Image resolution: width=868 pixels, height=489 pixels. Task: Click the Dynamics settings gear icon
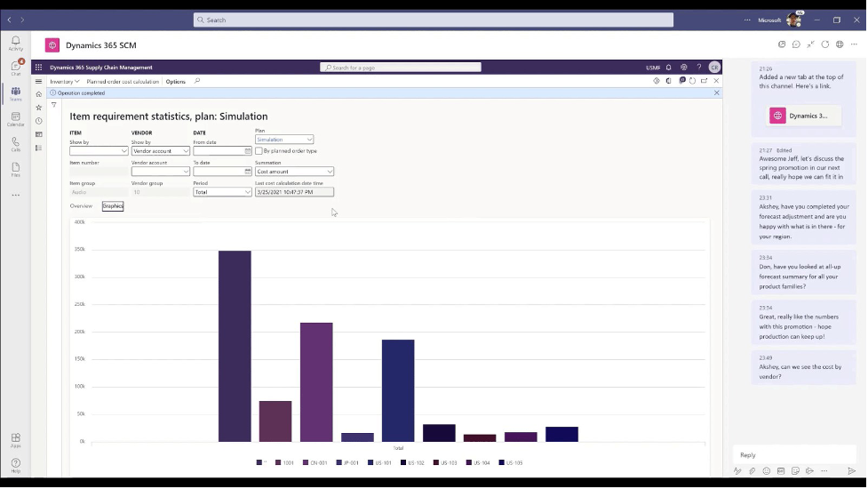[684, 68]
